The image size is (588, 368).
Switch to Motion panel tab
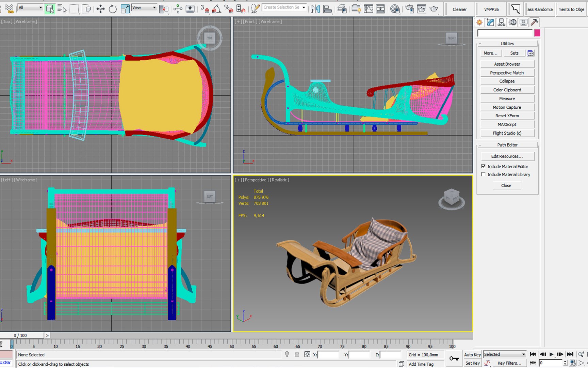point(512,22)
